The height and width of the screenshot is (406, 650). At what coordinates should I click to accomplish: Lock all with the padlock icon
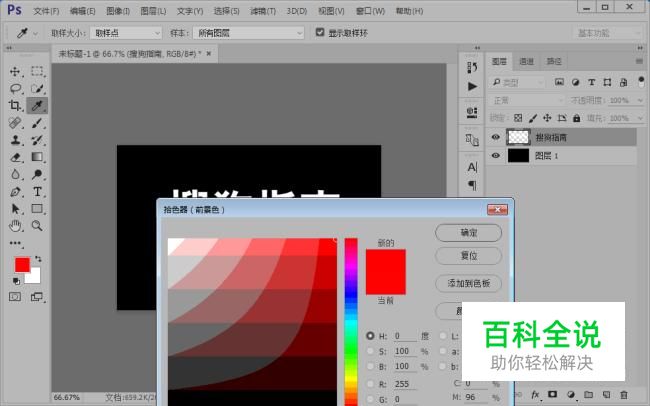(x=576, y=118)
